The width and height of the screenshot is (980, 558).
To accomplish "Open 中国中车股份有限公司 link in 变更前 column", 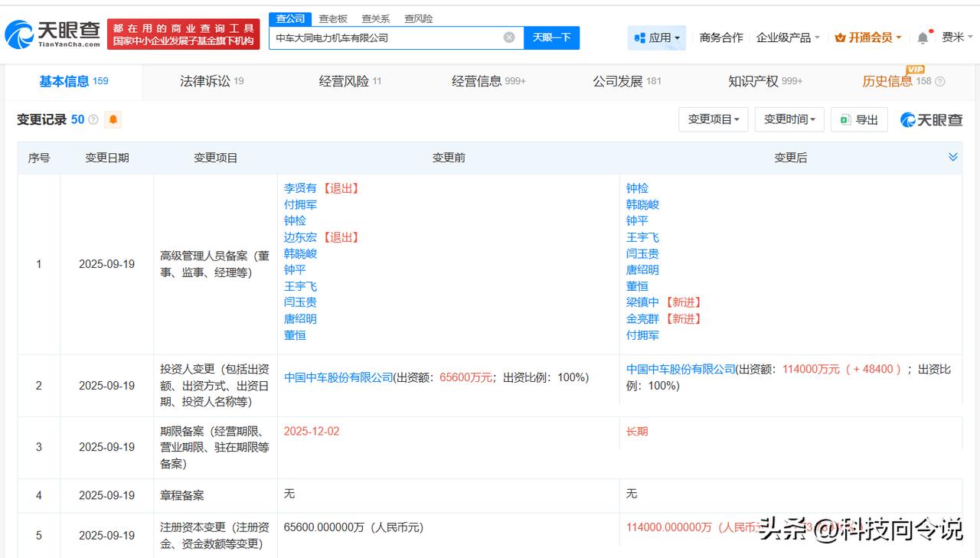I will point(338,377).
